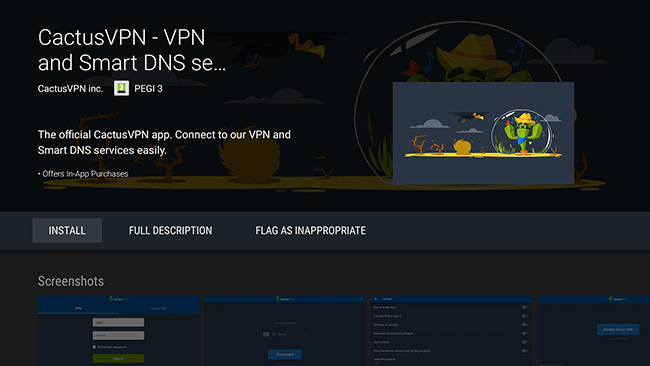Open the Disconnect button screenshot

[285, 330]
